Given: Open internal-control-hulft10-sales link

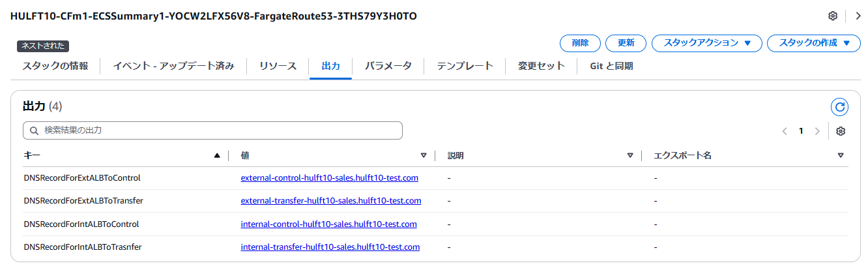Looking at the screenshot, I should pos(328,224).
